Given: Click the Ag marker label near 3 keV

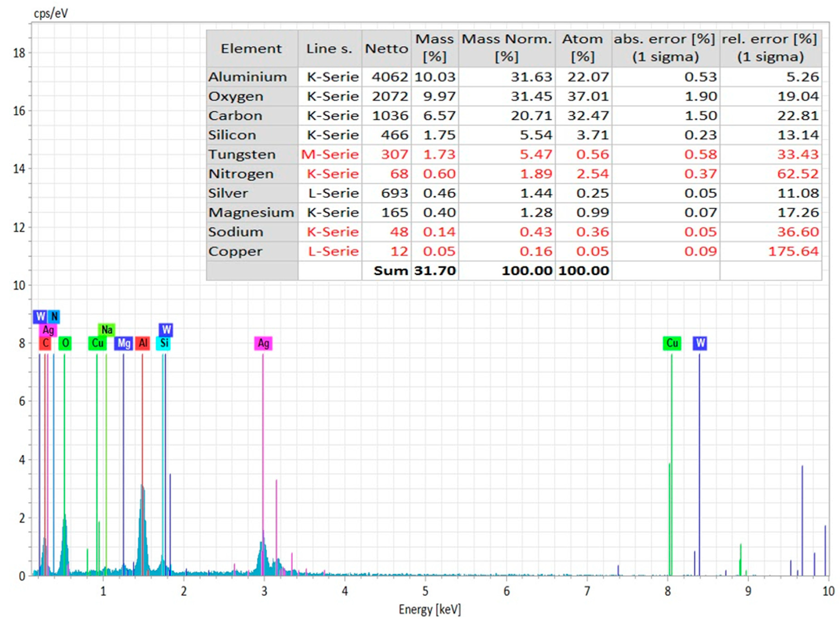Looking at the screenshot, I should click(263, 343).
